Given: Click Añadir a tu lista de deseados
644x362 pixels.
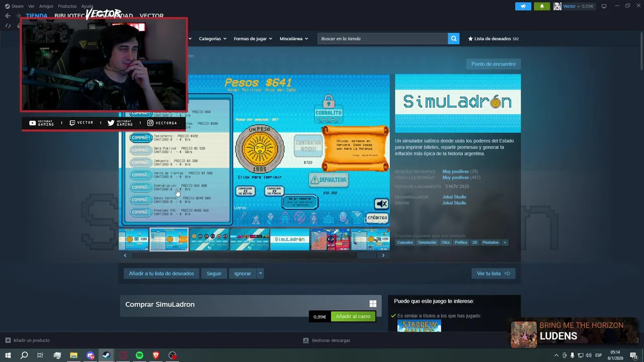Looking at the screenshot, I should [x=161, y=274].
